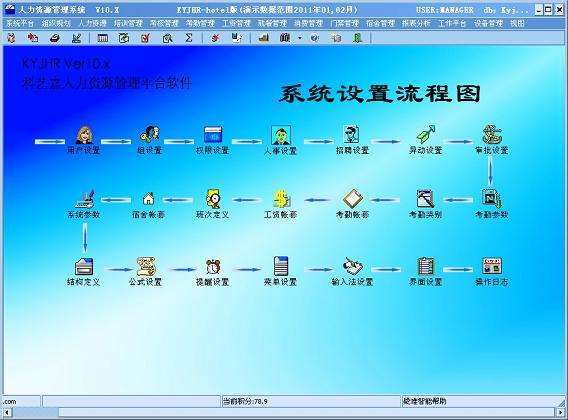Click the 人事设置 personnel settings icon

tap(281, 135)
